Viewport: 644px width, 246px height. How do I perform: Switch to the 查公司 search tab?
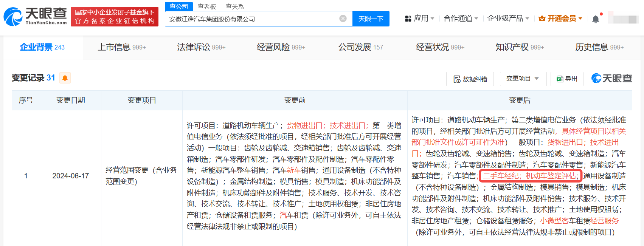pyautogui.click(x=179, y=6)
